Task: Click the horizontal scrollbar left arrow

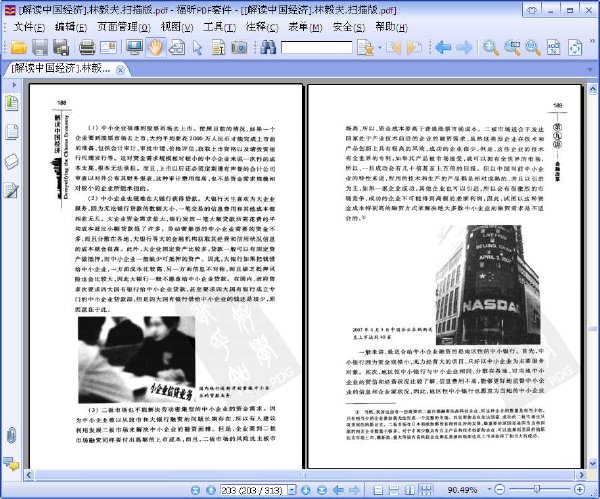Action: pyautogui.click(x=28, y=475)
